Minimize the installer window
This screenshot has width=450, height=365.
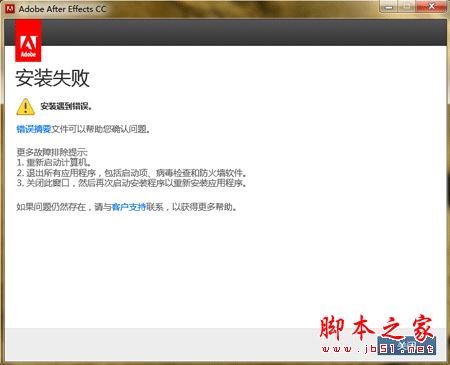click(x=388, y=6)
